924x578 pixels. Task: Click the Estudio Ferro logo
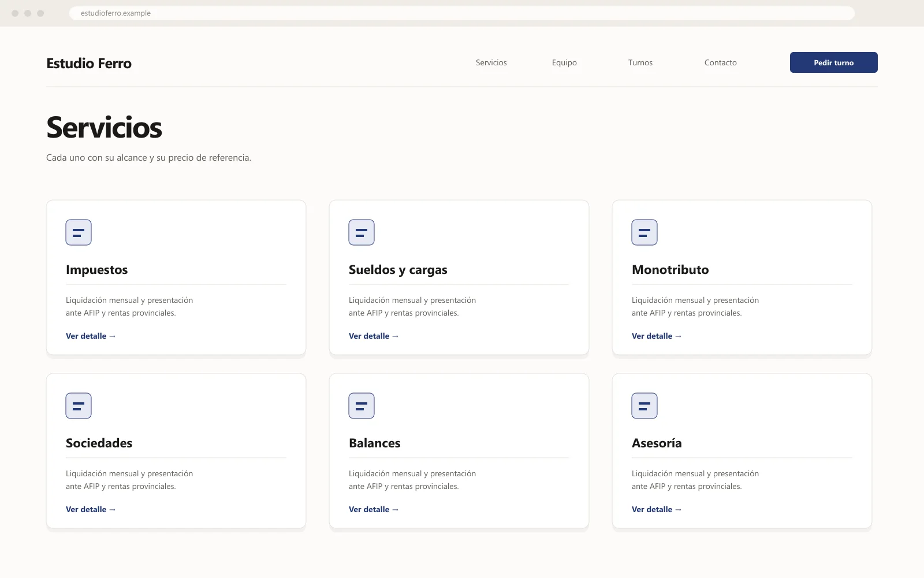click(x=89, y=63)
